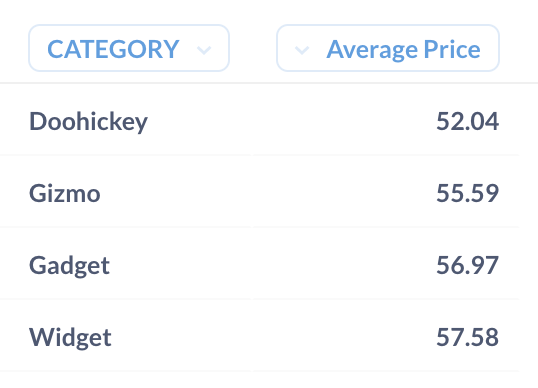Open the Average Price column header menu
Screen dimensions: 538x388
pyautogui.click(x=388, y=48)
